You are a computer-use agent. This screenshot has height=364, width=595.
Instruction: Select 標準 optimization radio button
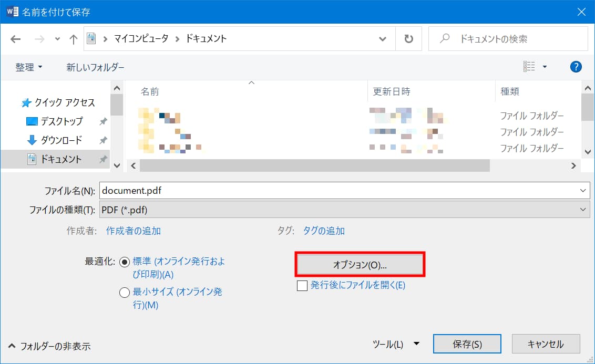(x=125, y=262)
